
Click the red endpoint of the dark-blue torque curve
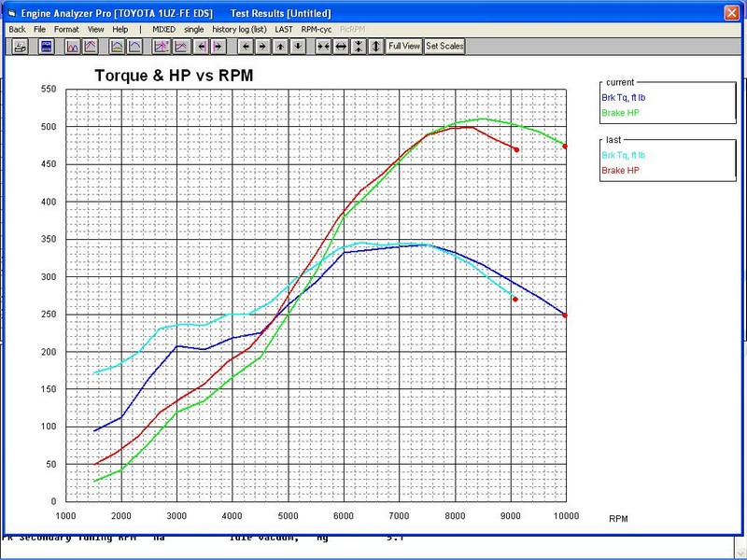click(565, 315)
